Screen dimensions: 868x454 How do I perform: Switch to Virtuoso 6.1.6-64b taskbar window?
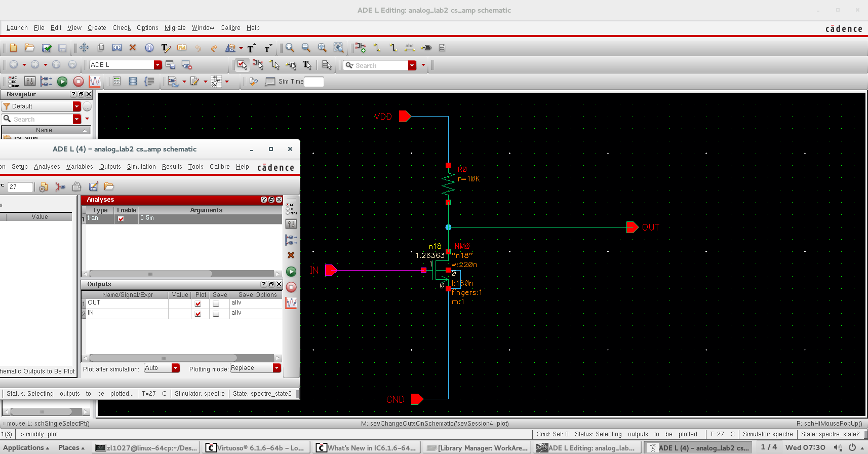(x=256, y=448)
